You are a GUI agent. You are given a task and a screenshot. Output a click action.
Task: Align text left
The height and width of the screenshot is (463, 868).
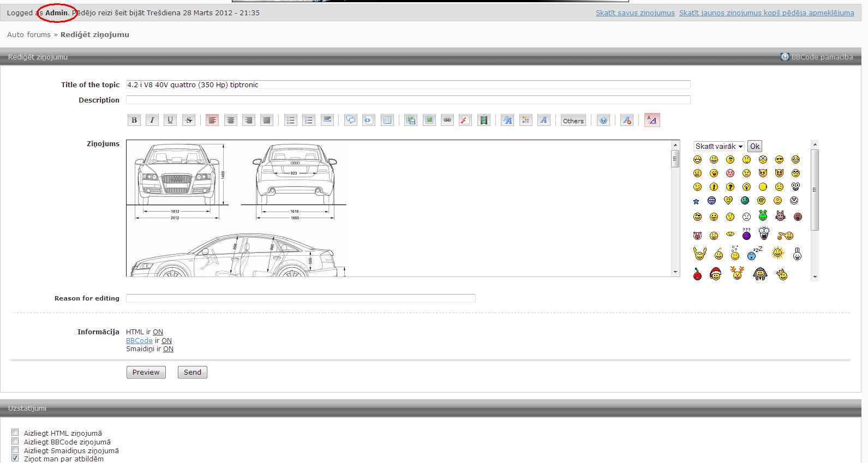pyautogui.click(x=212, y=120)
